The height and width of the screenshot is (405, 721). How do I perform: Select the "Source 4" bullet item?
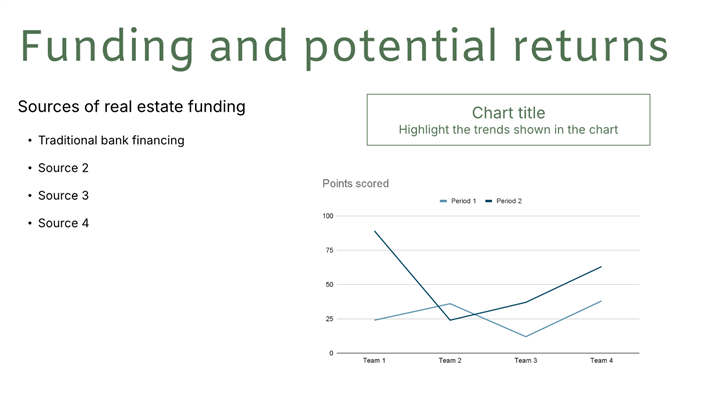(x=63, y=223)
